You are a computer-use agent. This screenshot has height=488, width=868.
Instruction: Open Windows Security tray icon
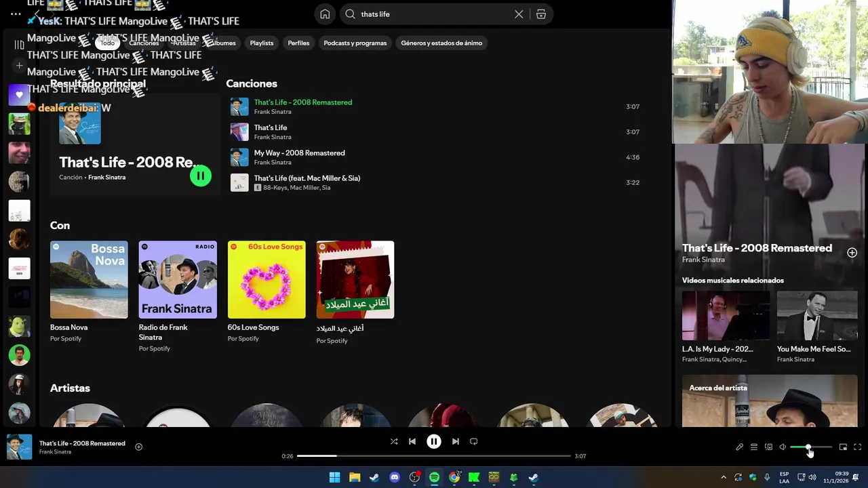tap(753, 477)
